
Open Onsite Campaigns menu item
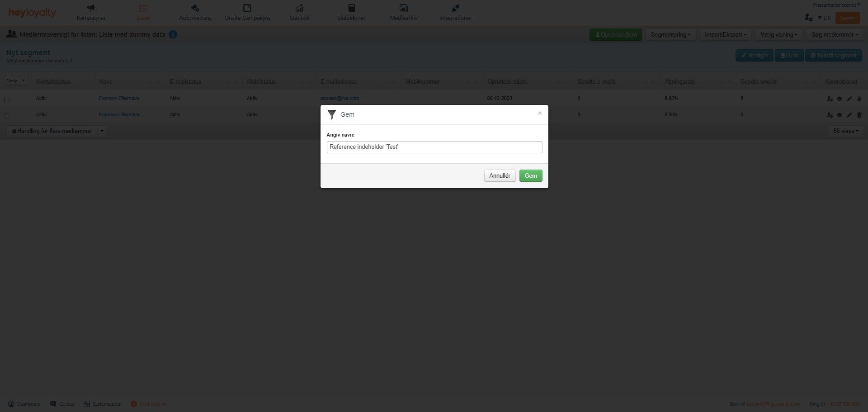[247, 13]
